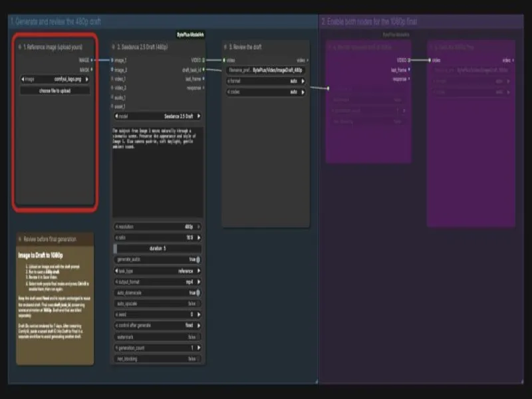Open the format dropdown in Review the draft
The width and height of the screenshot is (532, 399).
click(265, 81)
